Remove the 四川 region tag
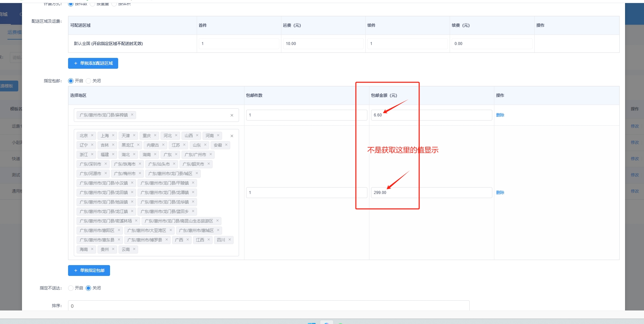644x324 pixels. [x=230, y=240]
